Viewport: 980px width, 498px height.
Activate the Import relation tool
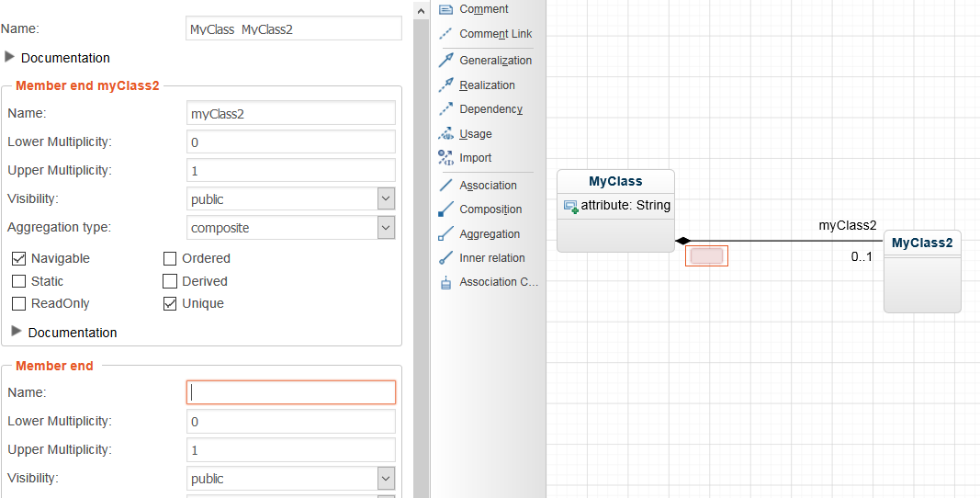[x=475, y=158]
